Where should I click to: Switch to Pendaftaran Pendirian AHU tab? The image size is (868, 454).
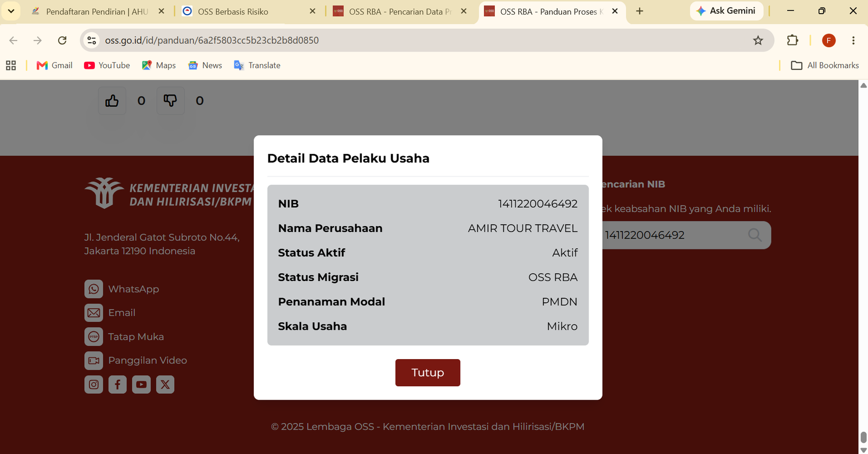pos(97,11)
